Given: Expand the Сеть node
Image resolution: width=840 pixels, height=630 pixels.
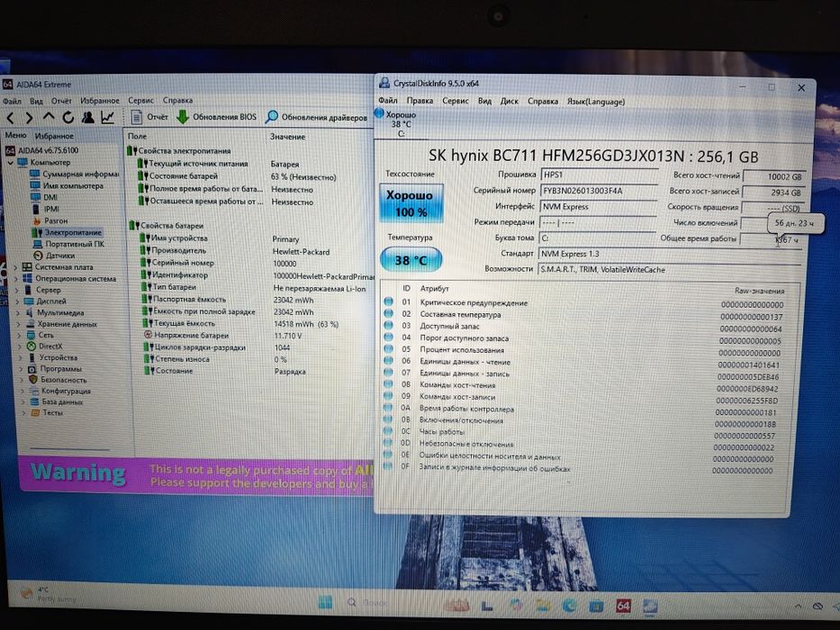Looking at the screenshot, I should tap(19, 335).
